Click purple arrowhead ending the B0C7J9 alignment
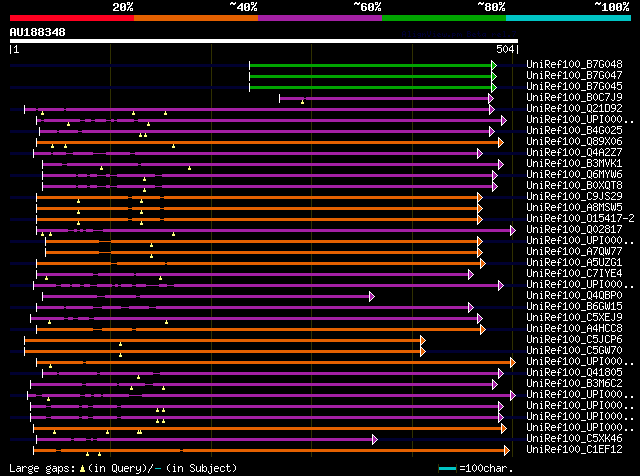 pos(491,98)
